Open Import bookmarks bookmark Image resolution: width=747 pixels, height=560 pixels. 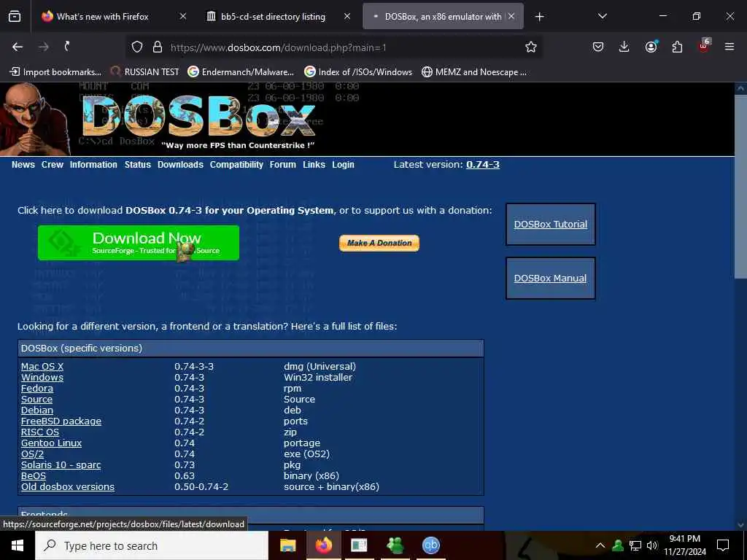click(55, 72)
